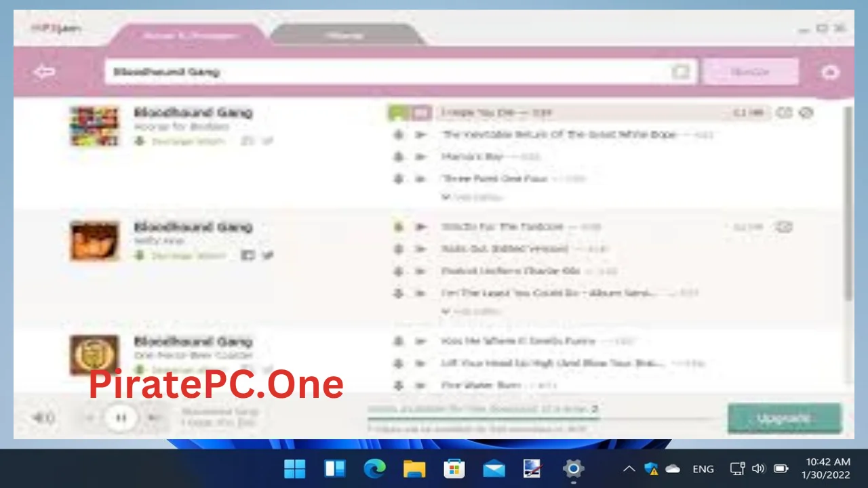Select the Mama's Boy track title
Viewport: 868px width, 488px height.
tap(473, 157)
